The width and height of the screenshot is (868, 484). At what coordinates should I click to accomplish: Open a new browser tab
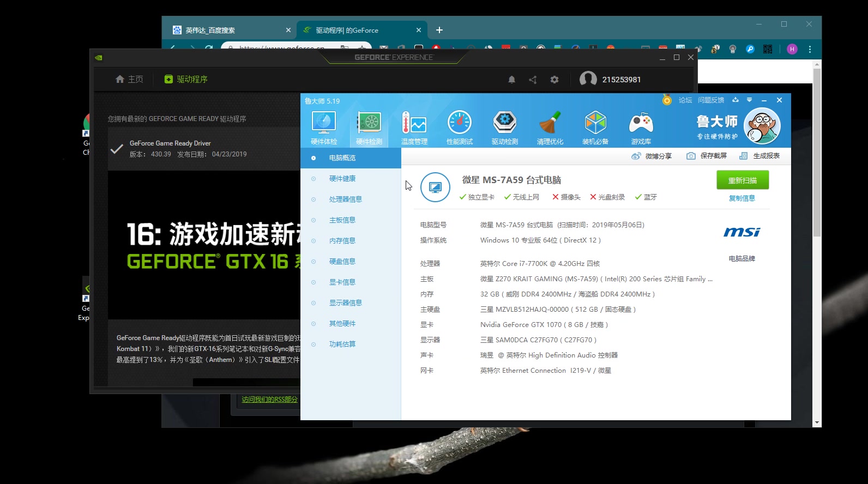pos(439,31)
